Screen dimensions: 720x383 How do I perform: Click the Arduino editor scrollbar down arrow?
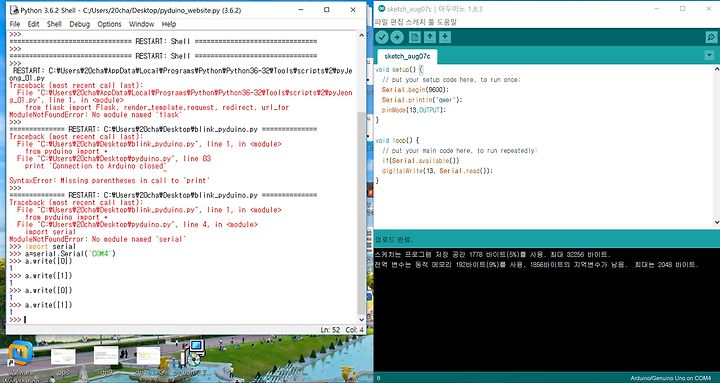pyautogui.click(x=716, y=223)
